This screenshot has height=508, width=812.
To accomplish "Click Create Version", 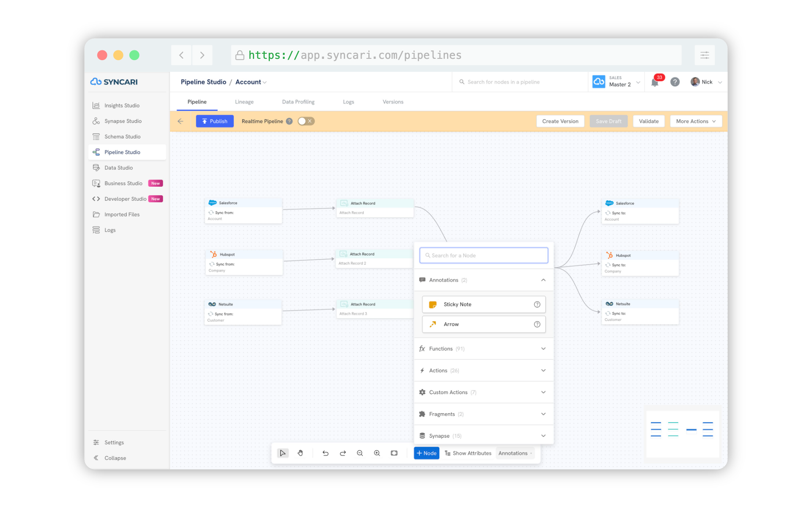I will click(560, 121).
